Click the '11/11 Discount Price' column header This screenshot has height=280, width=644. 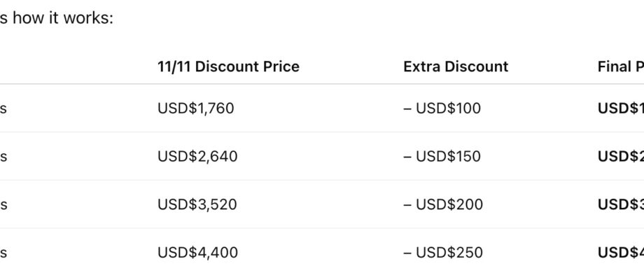click(228, 66)
